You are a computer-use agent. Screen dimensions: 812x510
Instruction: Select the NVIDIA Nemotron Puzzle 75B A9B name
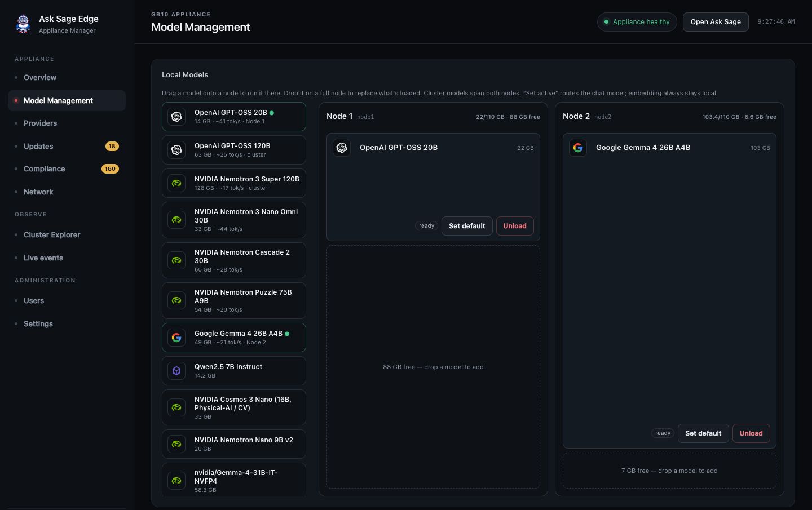click(243, 296)
